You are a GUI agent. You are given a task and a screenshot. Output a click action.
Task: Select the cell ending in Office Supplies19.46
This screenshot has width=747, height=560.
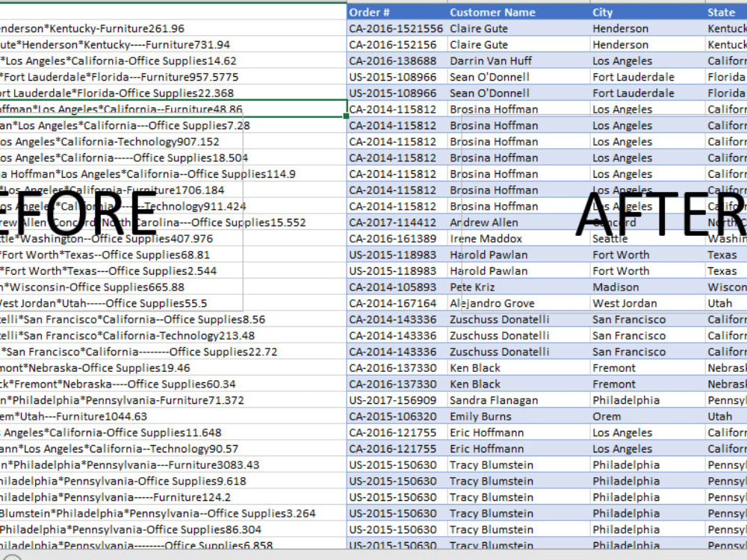(x=173, y=368)
